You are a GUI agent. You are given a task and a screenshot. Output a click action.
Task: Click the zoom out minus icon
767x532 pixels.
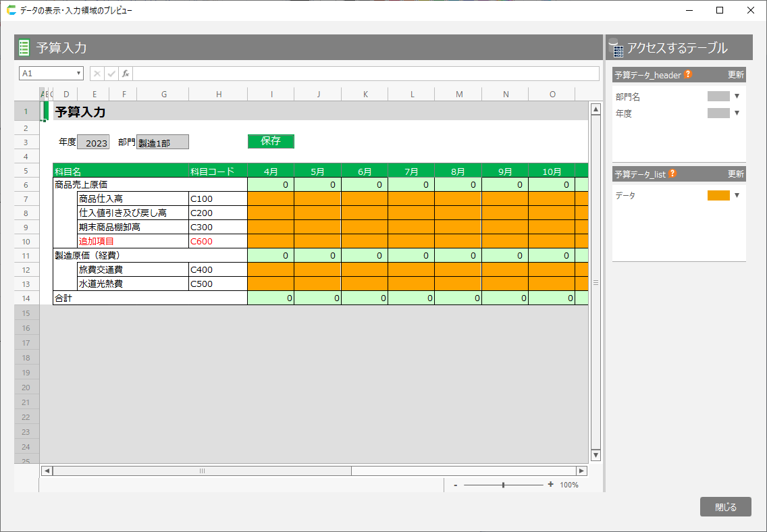click(x=456, y=485)
